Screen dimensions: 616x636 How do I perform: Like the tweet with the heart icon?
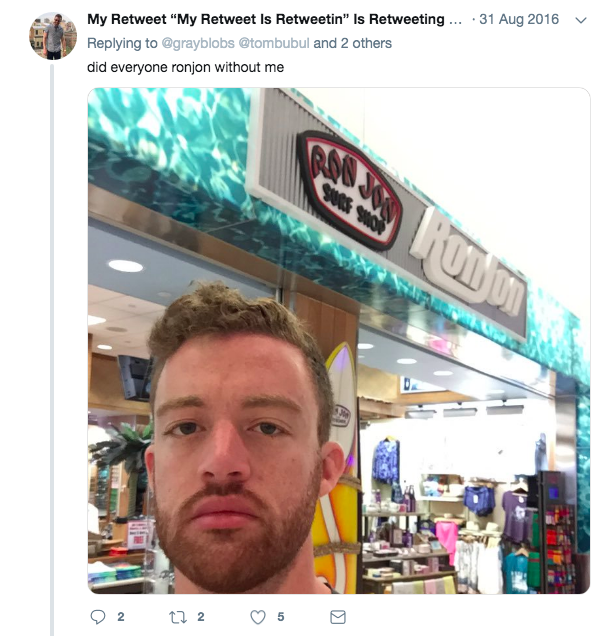coord(258,617)
